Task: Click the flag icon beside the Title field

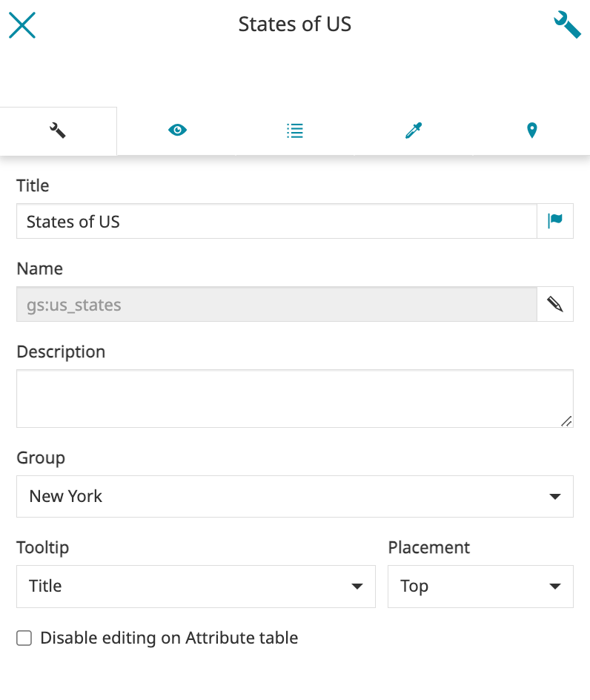Action: click(x=555, y=221)
